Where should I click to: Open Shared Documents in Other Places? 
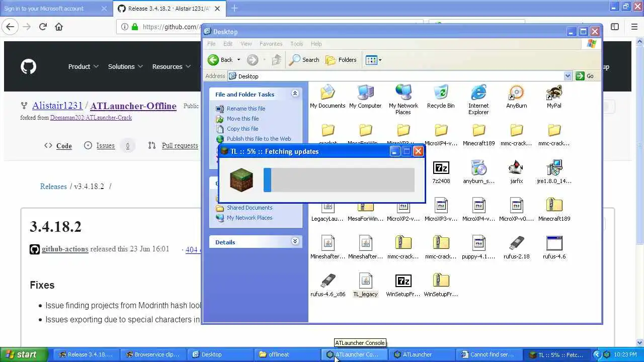(x=249, y=208)
